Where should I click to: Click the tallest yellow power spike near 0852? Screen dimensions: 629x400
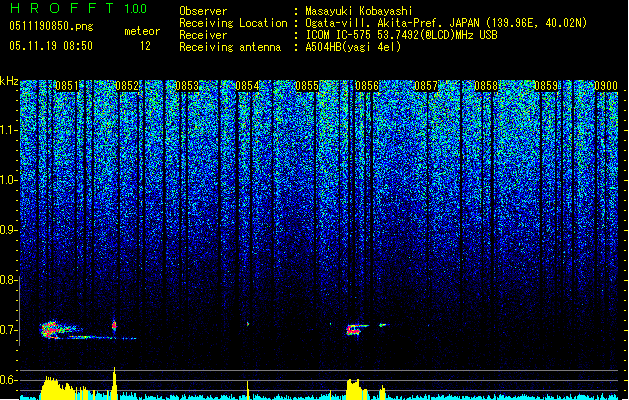click(114, 383)
